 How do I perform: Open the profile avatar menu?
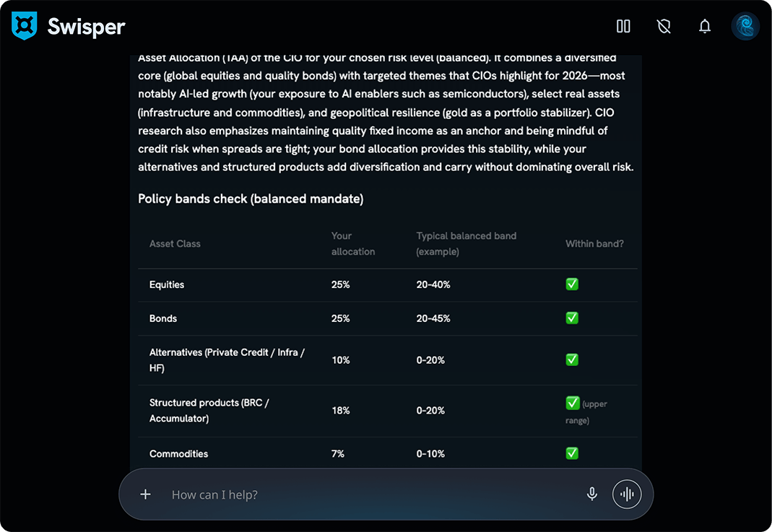point(745,26)
